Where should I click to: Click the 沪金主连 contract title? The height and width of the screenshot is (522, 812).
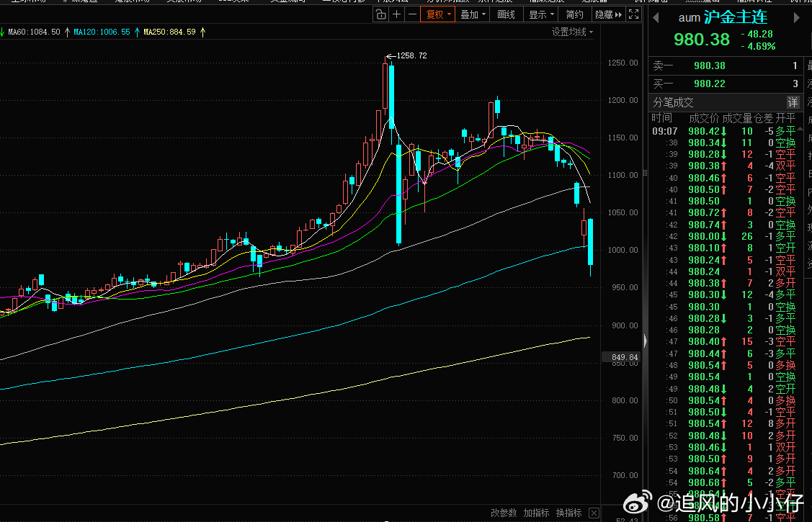coord(736,17)
